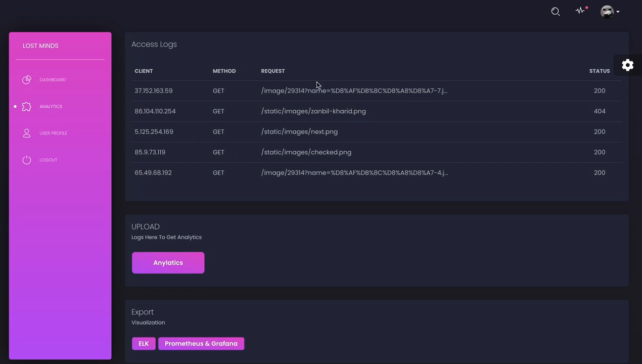Click the User Profile person icon
The width and height of the screenshot is (642, 364).
(x=26, y=133)
